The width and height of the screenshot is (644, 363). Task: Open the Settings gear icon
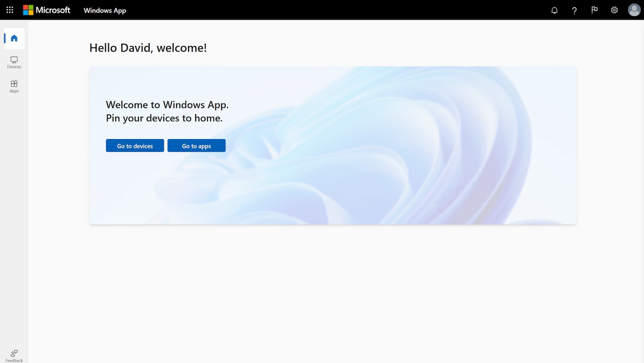(614, 10)
